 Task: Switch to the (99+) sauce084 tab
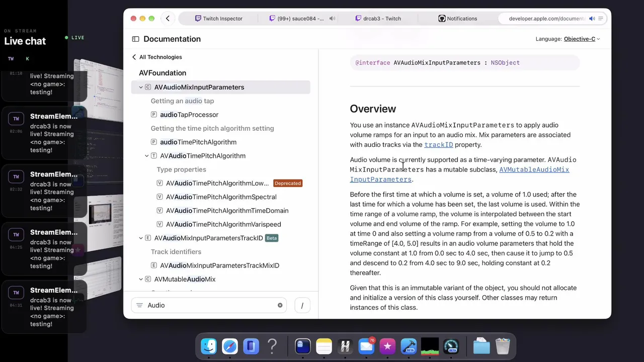297,19
